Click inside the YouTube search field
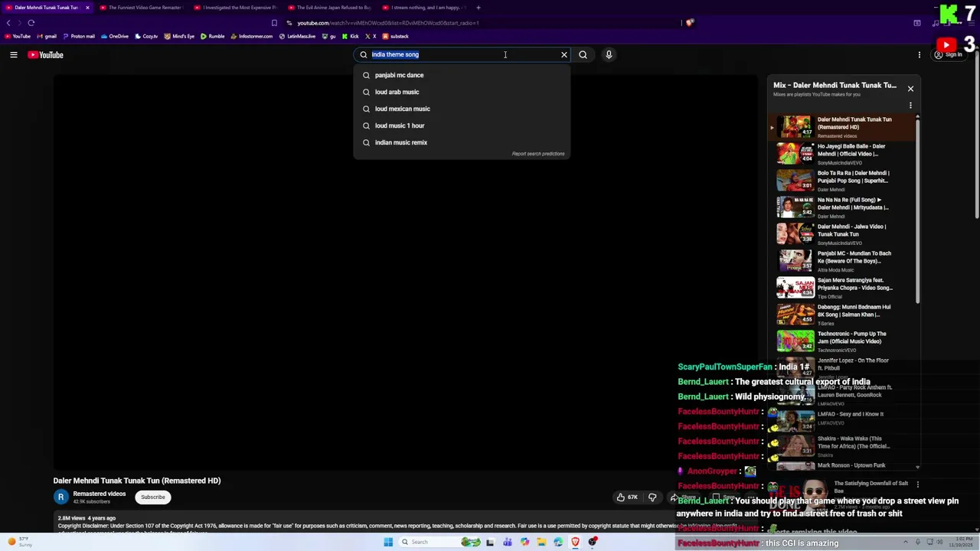Viewport: 980px width, 551px height. click(463, 54)
